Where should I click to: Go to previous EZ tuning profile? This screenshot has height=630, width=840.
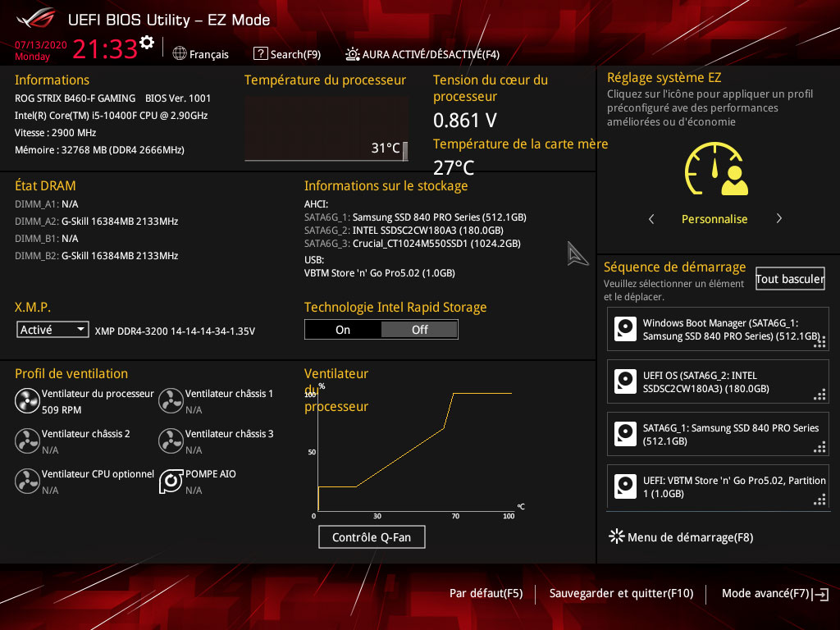coord(651,219)
